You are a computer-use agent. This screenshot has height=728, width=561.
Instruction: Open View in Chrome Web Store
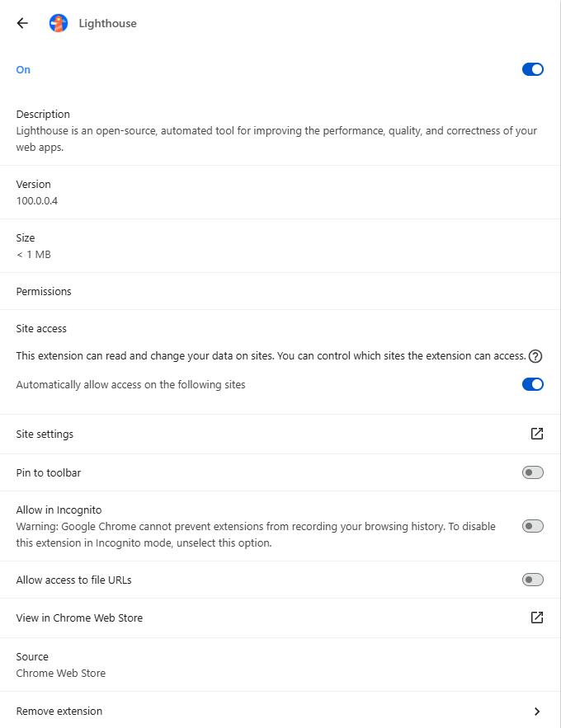click(79, 618)
